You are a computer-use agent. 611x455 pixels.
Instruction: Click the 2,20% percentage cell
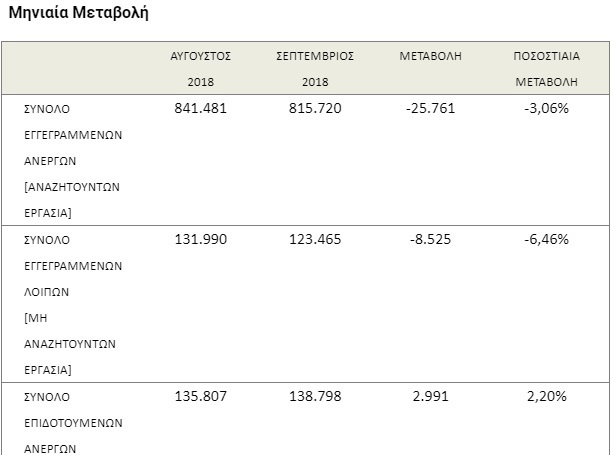546,396
